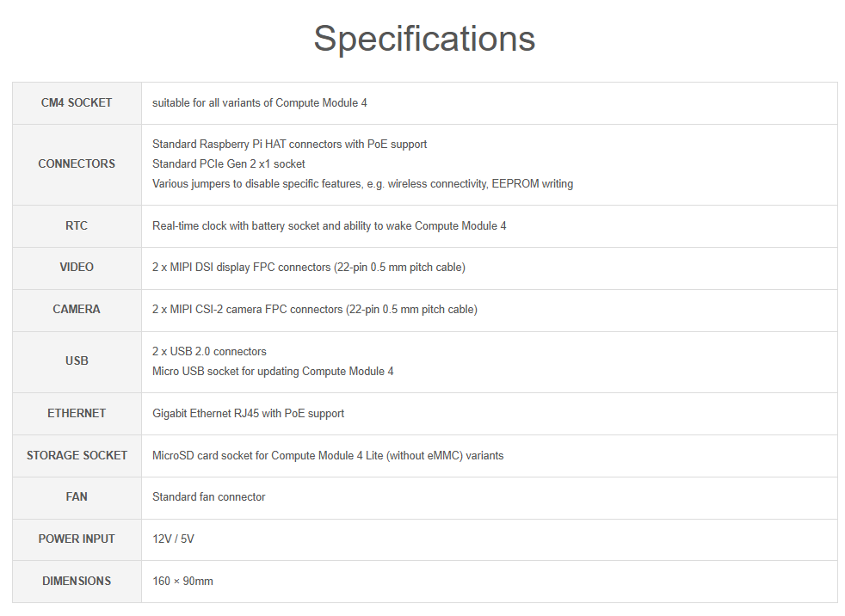The image size is (845, 616).
Task: Click the USB row label
Action: coord(77,361)
